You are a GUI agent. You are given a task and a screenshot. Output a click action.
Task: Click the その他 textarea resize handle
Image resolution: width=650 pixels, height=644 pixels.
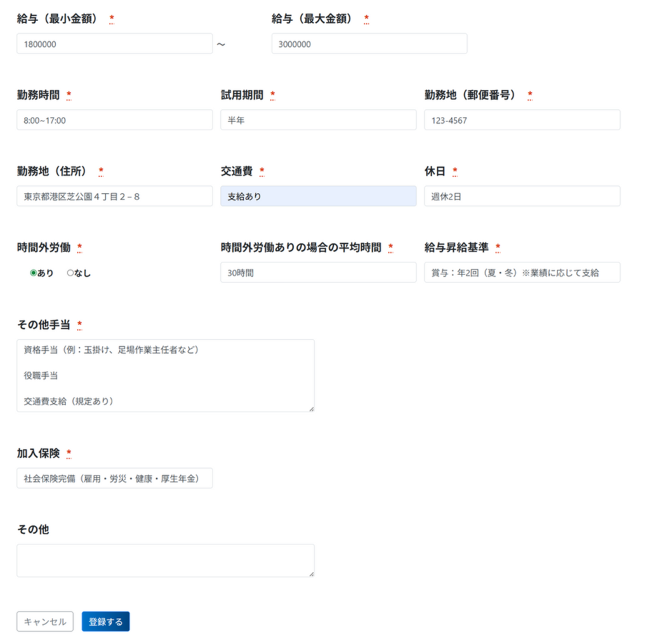[x=311, y=574]
